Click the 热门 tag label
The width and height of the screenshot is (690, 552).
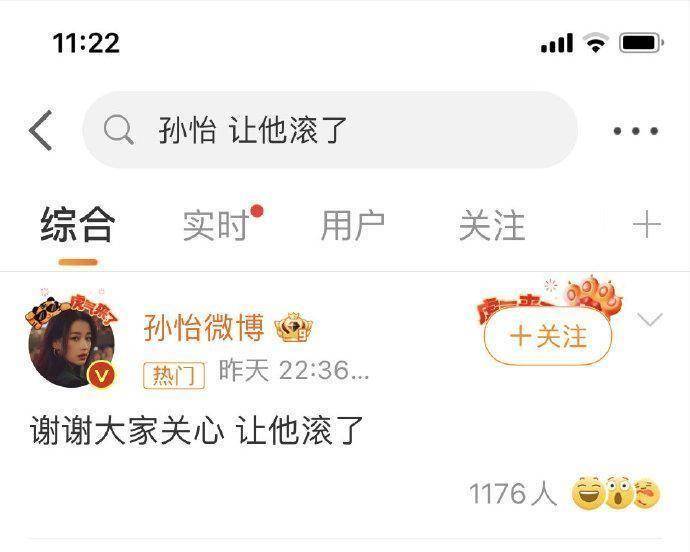[174, 375]
